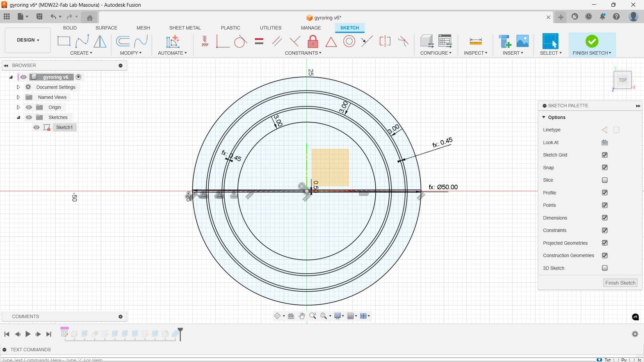
Task: Expand the Named Views node
Action: [x=18, y=97]
